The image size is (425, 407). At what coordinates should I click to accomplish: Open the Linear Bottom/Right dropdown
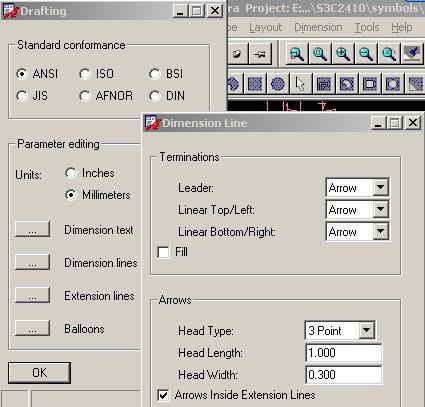click(380, 231)
